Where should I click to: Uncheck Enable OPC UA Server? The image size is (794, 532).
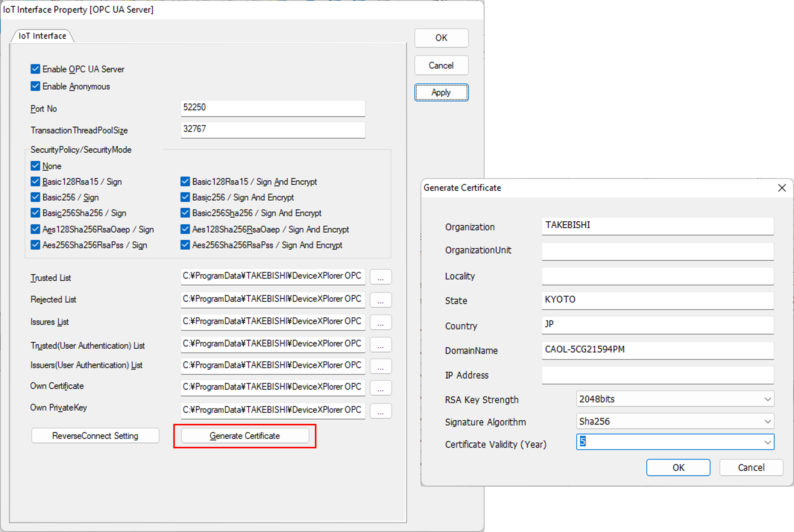click(35, 69)
